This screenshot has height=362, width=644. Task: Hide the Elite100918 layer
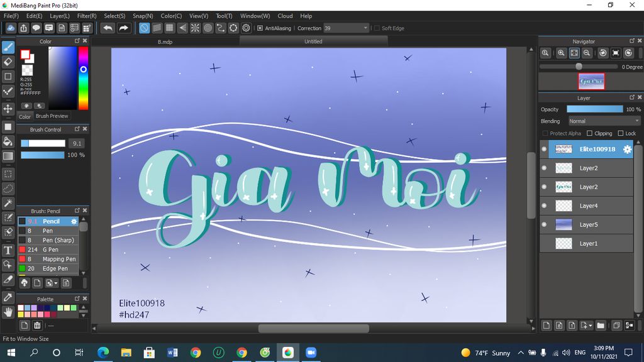544,149
